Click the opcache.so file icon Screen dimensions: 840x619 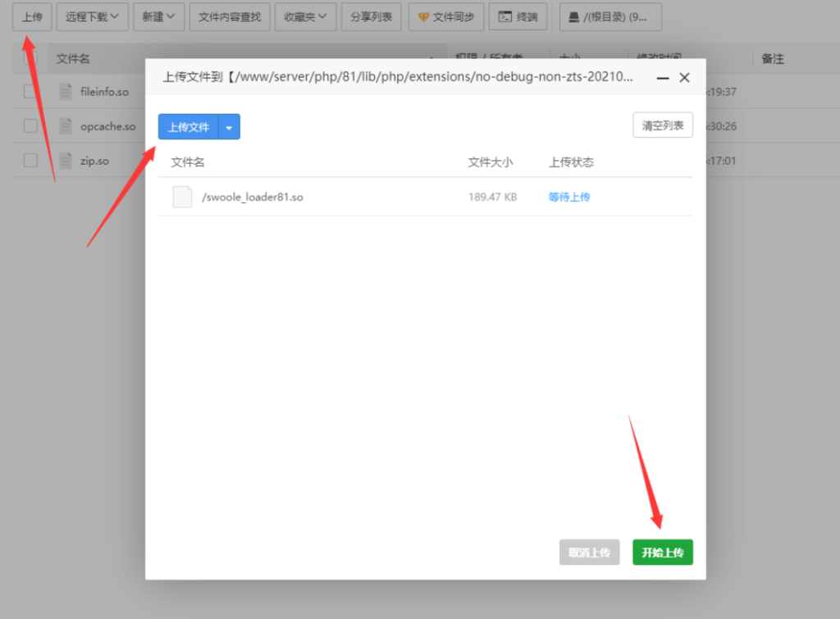tap(65, 126)
